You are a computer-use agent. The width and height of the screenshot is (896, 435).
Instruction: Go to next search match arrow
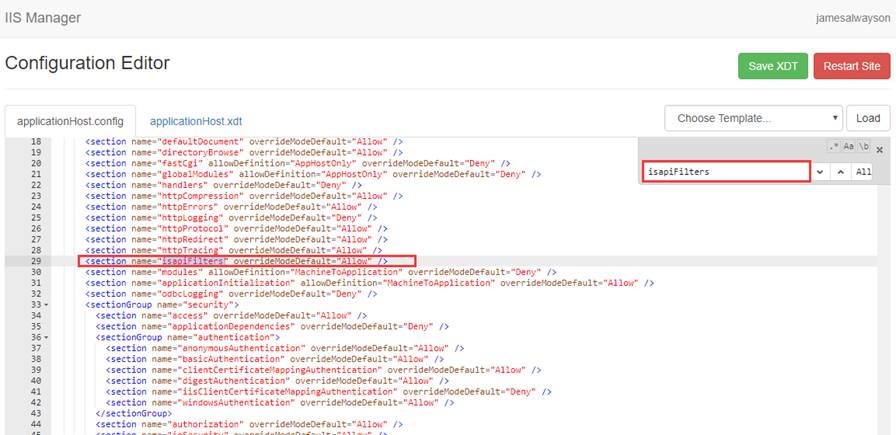[820, 172]
